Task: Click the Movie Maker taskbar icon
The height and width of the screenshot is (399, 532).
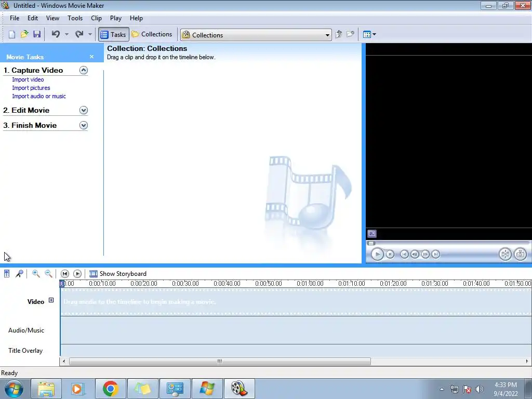Action: (x=239, y=389)
